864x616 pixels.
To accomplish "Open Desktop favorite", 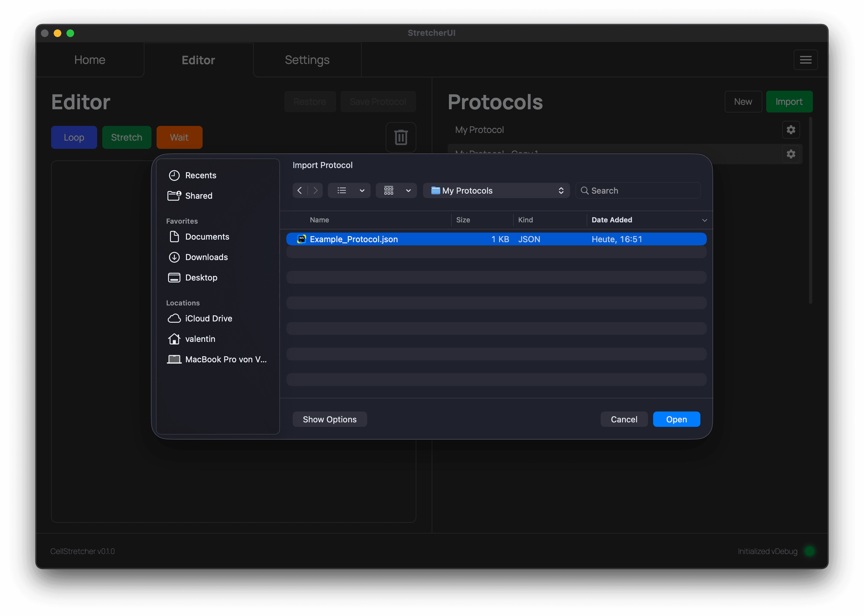I will click(218, 278).
